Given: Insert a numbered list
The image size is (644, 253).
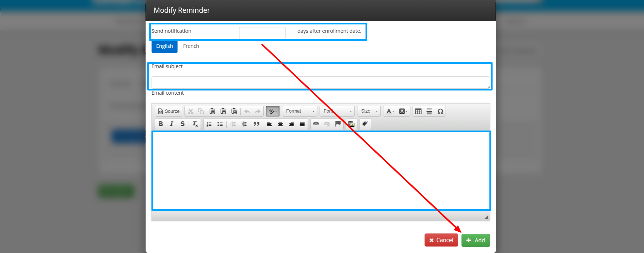Looking at the screenshot, I should (209, 124).
